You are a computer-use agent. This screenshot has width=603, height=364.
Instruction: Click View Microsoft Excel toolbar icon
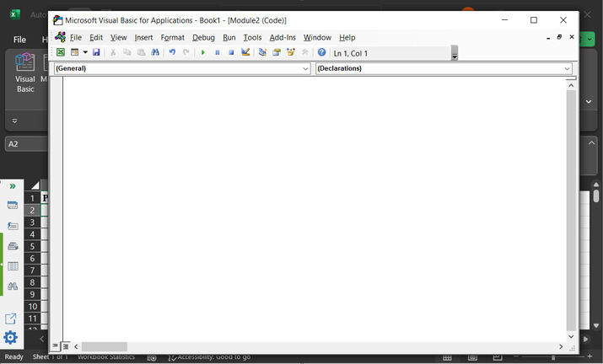pos(61,52)
